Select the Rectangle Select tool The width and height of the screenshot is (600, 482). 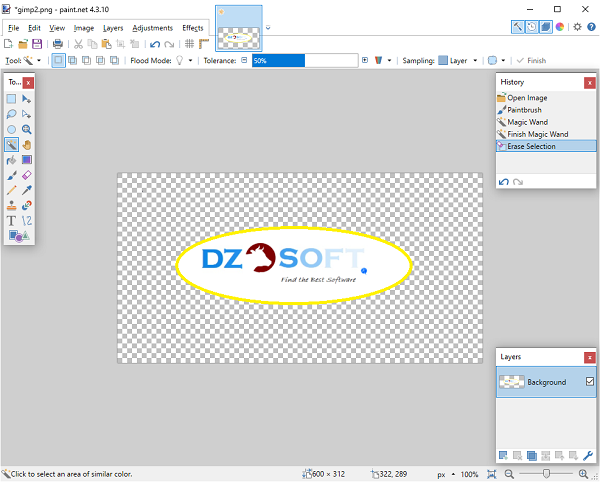tap(11, 99)
